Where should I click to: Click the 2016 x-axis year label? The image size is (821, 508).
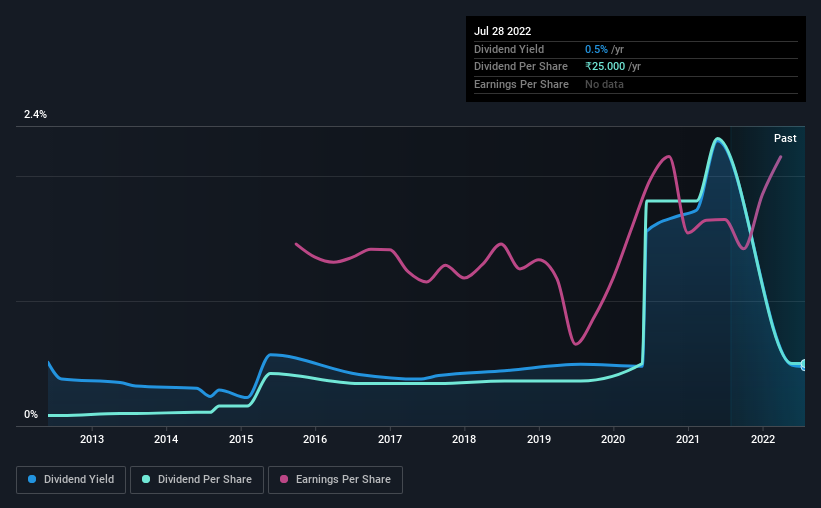pos(315,439)
